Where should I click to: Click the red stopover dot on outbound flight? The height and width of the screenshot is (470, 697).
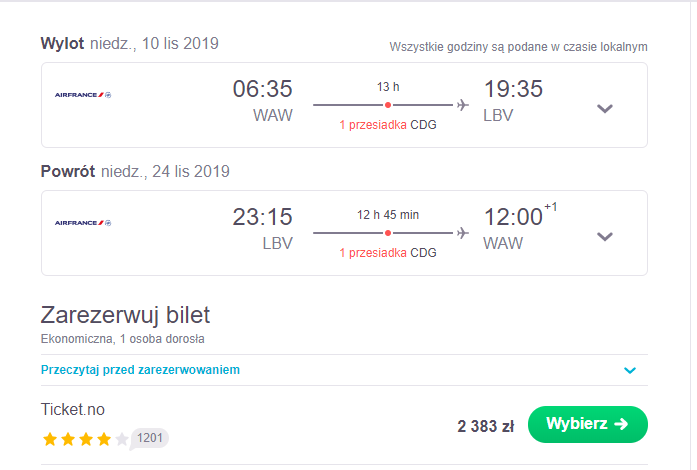388,105
